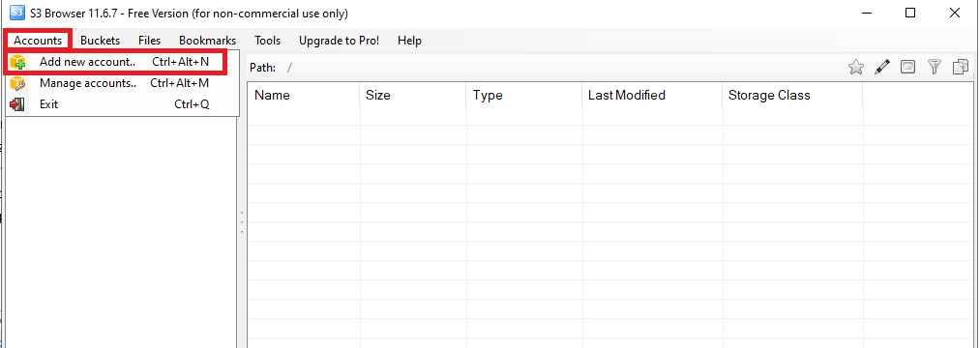980x348 pixels.
Task: Open the Buckets menu
Action: 100,41
